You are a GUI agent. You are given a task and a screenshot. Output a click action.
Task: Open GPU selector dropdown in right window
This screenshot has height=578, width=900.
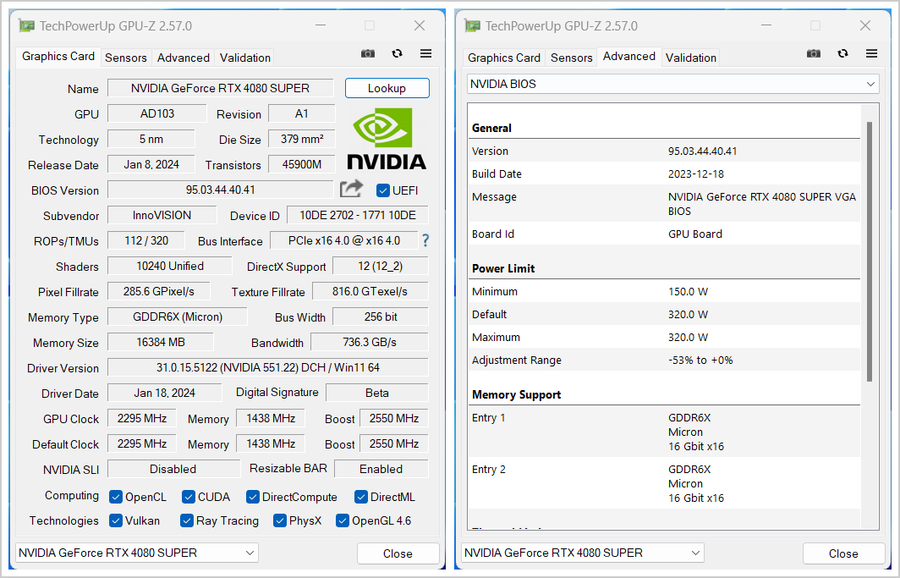[583, 553]
